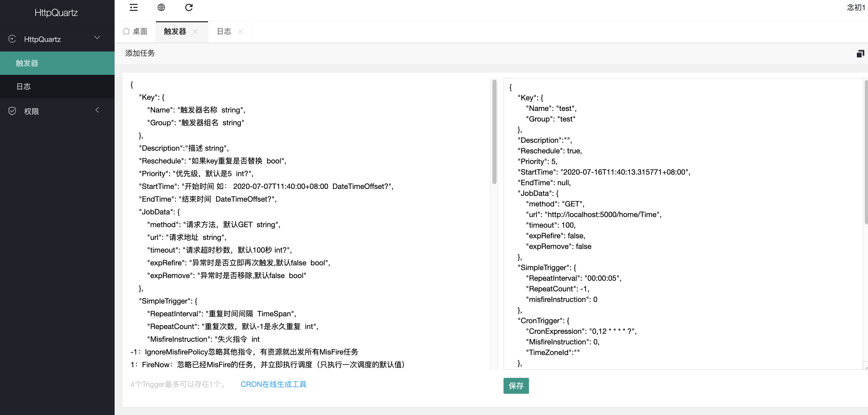
Task: Click the "Group": "test" line in editor
Action: click(550, 119)
